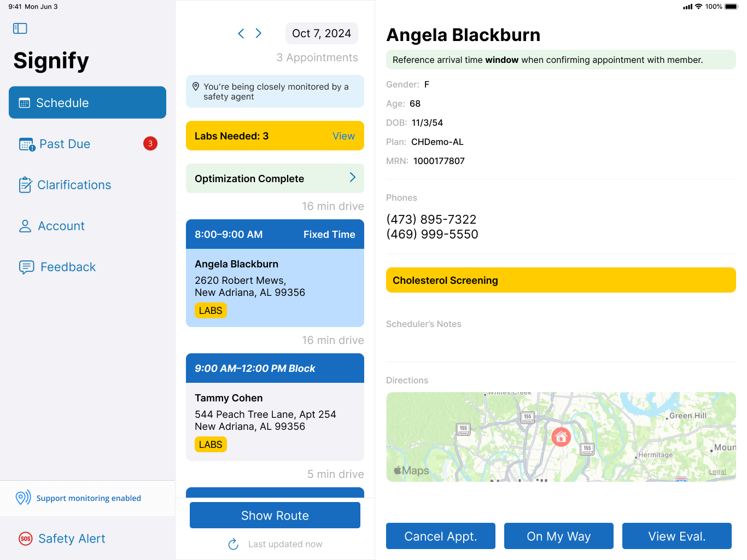Click the SOS Safety Alert icon
Image resolution: width=747 pixels, height=560 pixels.
tap(26, 539)
